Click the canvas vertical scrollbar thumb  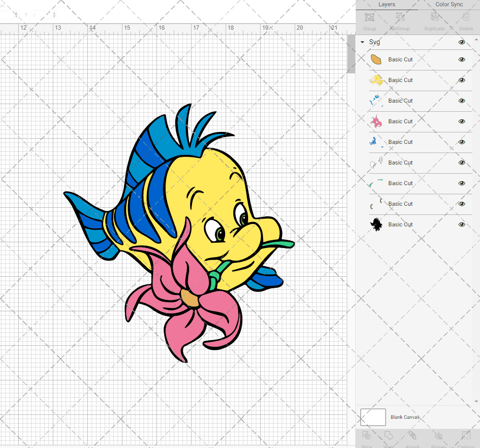[x=351, y=54]
